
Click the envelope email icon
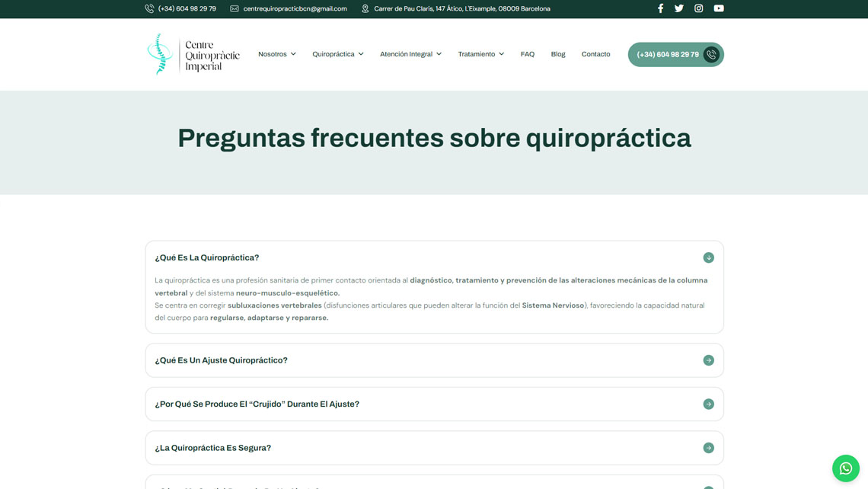(x=235, y=8)
